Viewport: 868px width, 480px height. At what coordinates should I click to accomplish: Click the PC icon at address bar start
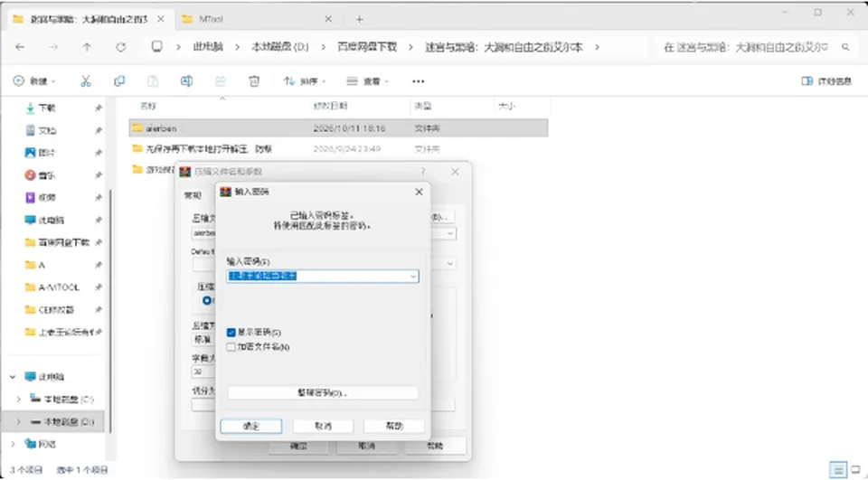pyautogui.click(x=157, y=46)
